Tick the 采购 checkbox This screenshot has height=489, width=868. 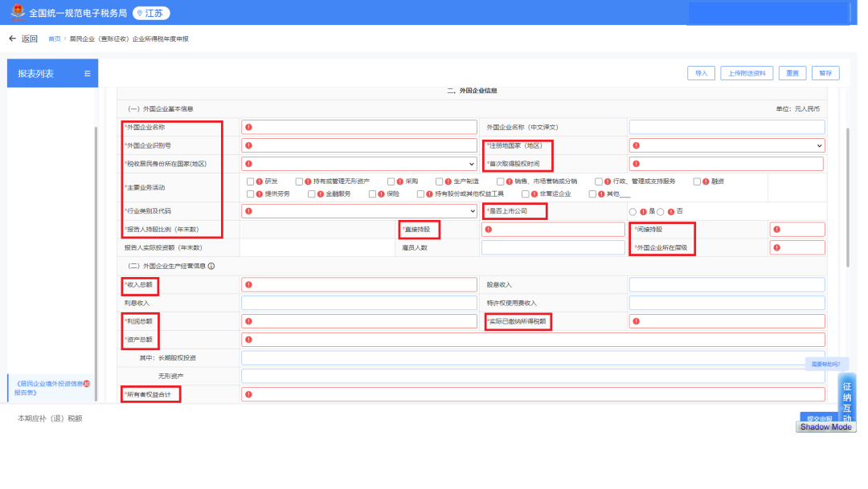click(391, 181)
